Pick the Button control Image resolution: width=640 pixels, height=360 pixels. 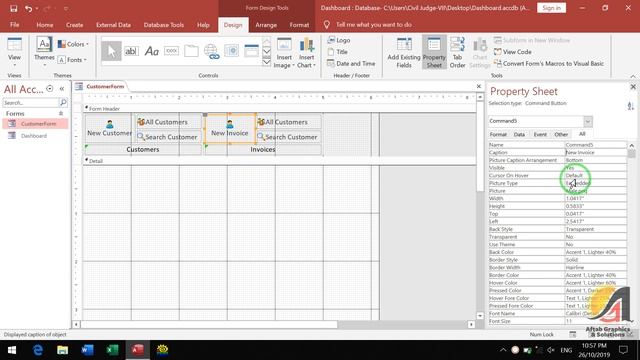tap(171, 51)
